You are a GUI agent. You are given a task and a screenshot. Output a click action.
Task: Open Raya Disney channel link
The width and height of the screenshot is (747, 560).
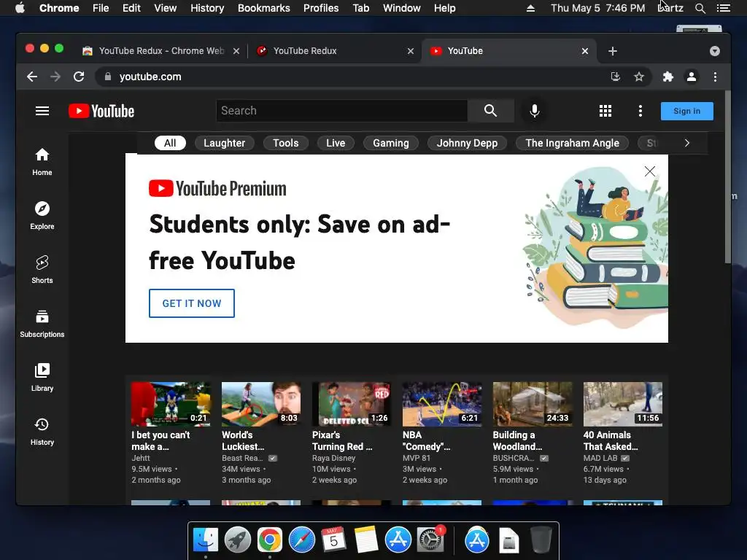[x=333, y=458]
